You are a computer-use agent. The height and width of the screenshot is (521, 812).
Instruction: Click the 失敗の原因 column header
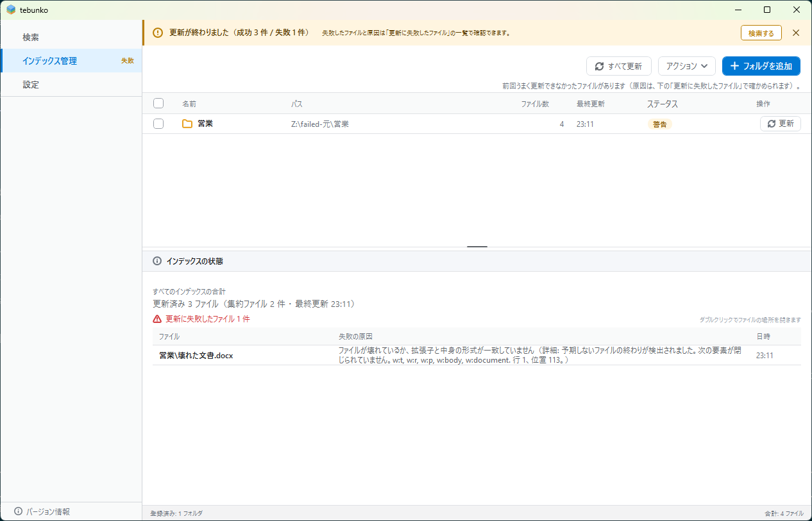[355, 336]
